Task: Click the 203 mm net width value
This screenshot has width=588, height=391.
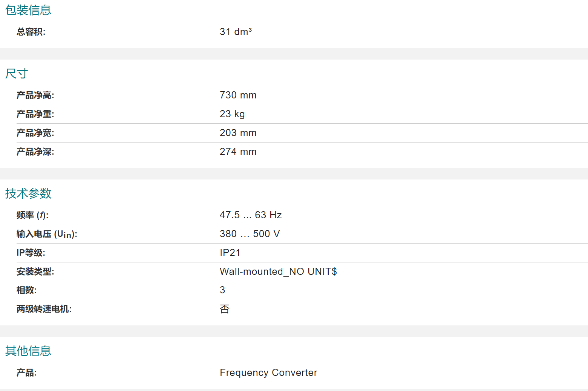Action: [238, 133]
